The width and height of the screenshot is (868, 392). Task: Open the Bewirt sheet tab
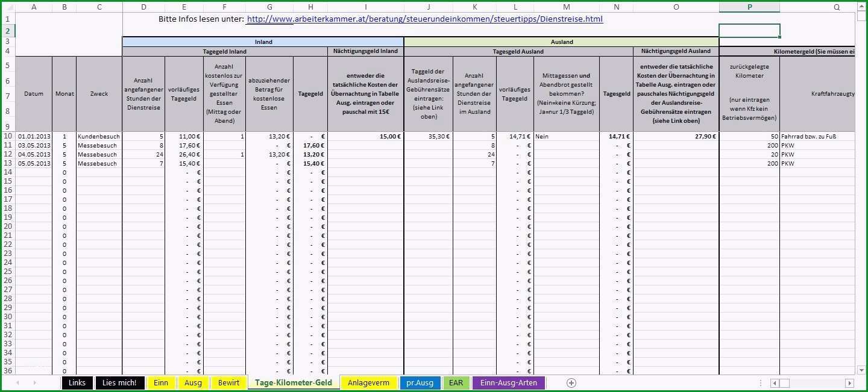point(229,383)
